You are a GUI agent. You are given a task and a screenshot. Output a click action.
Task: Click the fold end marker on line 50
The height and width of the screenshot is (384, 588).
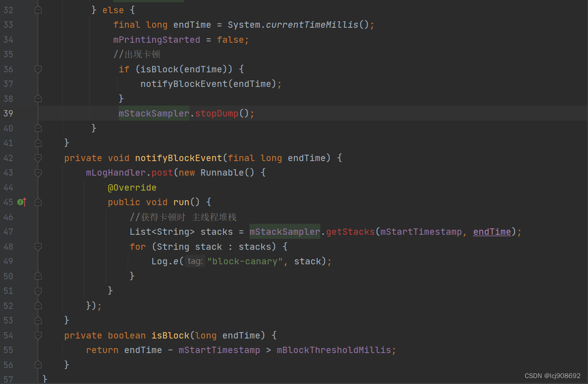[38, 276]
